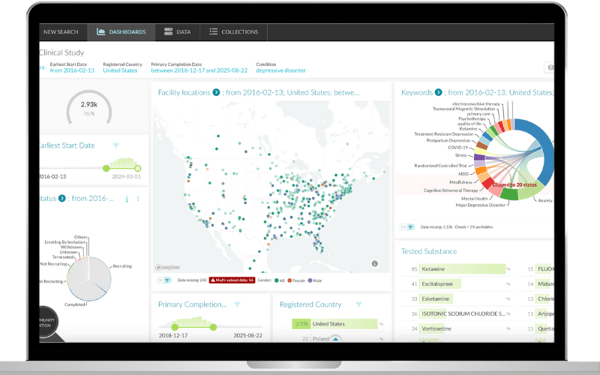600x375 pixels.
Task: Click the COVID-19 label in Keywords chart
Action: [x=458, y=147]
